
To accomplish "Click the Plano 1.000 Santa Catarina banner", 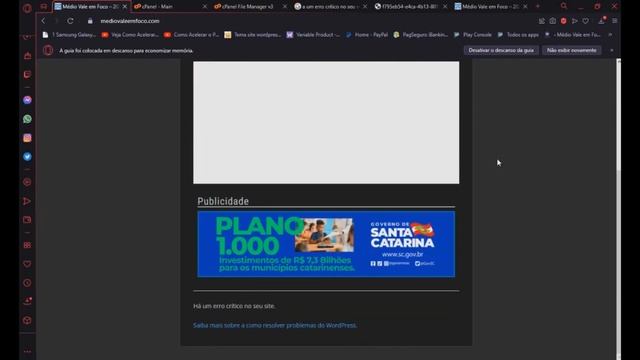I will point(326,244).
